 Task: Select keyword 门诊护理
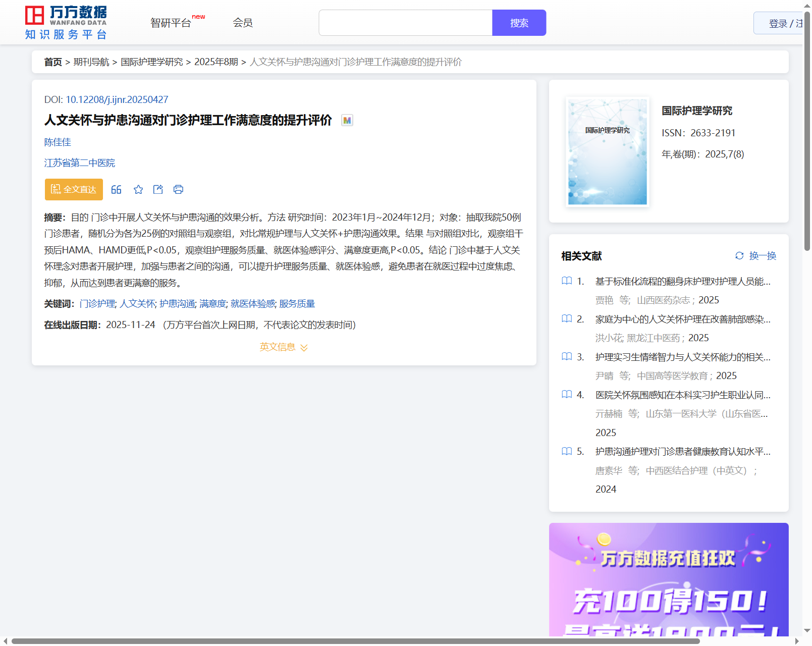(x=97, y=304)
